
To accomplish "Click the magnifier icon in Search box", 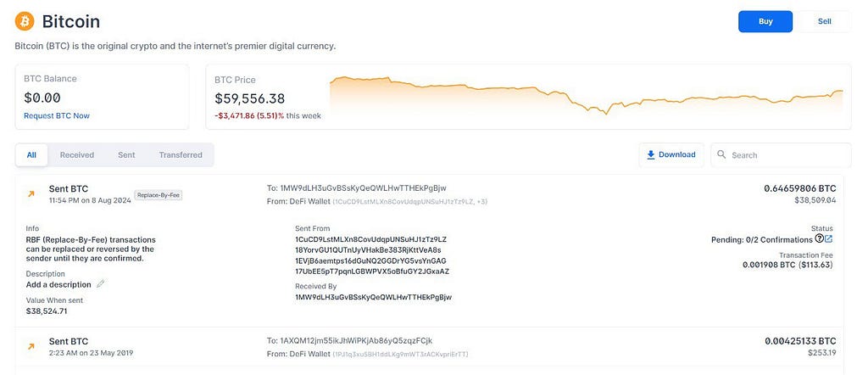I will coord(721,154).
